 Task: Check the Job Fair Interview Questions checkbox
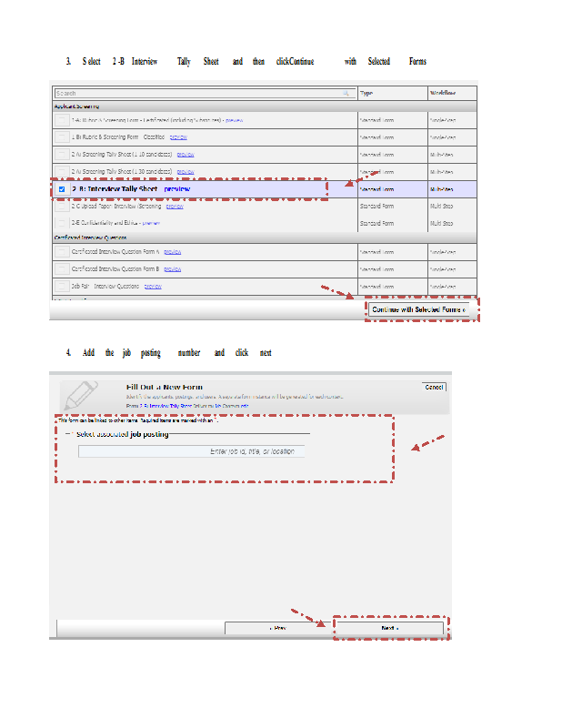coord(61,287)
